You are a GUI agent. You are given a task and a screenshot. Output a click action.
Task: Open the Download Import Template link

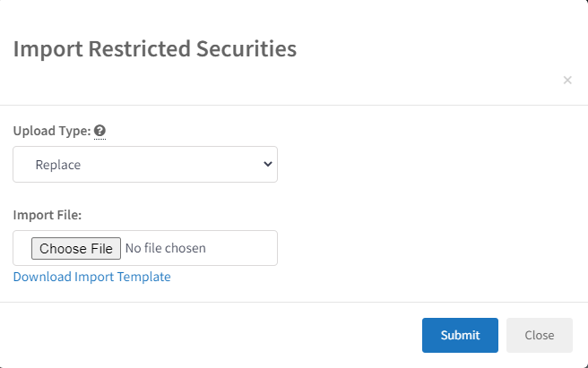pos(91,277)
